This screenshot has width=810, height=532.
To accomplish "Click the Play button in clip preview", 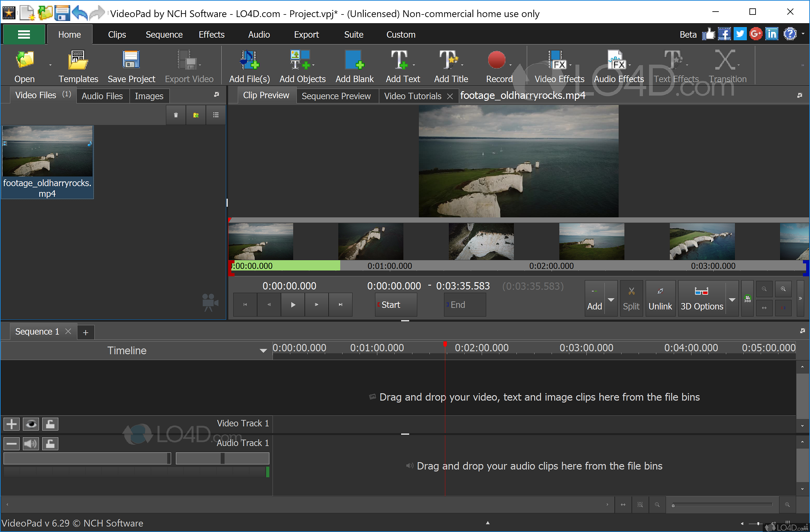I will (x=293, y=304).
